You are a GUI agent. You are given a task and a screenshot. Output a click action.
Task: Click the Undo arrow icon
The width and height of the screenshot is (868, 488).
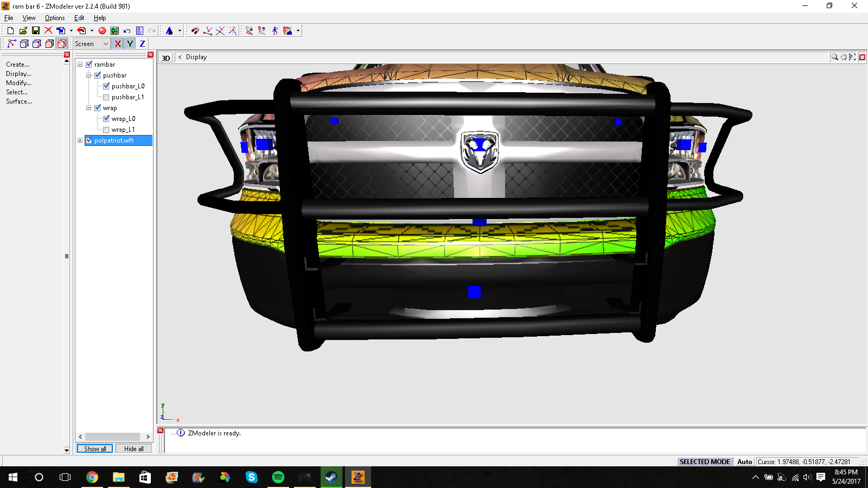tap(127, 31)
